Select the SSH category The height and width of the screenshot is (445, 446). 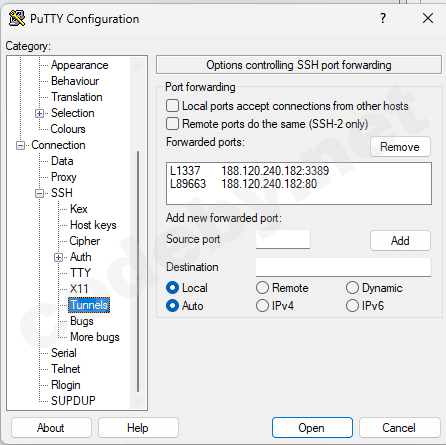coord(62,193)
